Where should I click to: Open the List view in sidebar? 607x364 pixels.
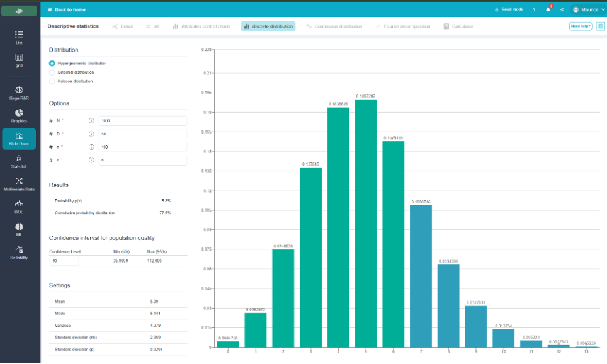click(x=19, y=35)
